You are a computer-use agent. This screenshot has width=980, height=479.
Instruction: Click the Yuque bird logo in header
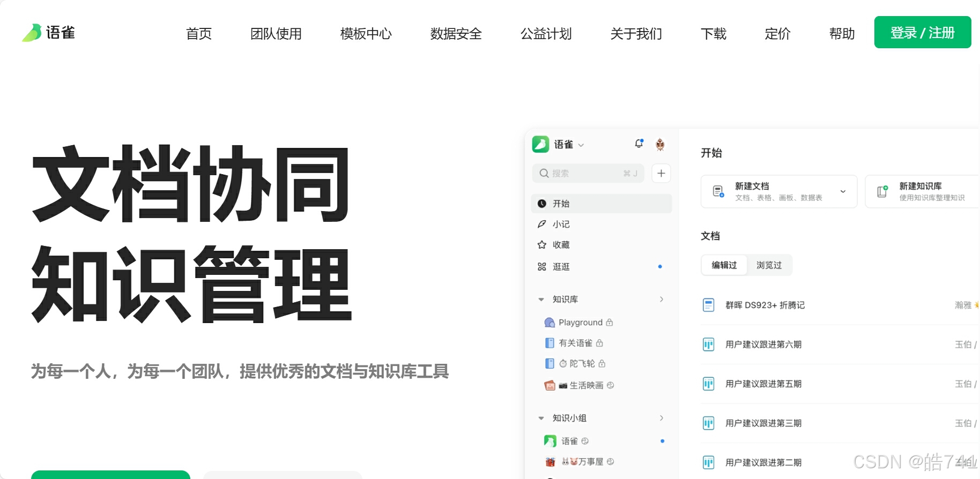click(x=32, y=33)
